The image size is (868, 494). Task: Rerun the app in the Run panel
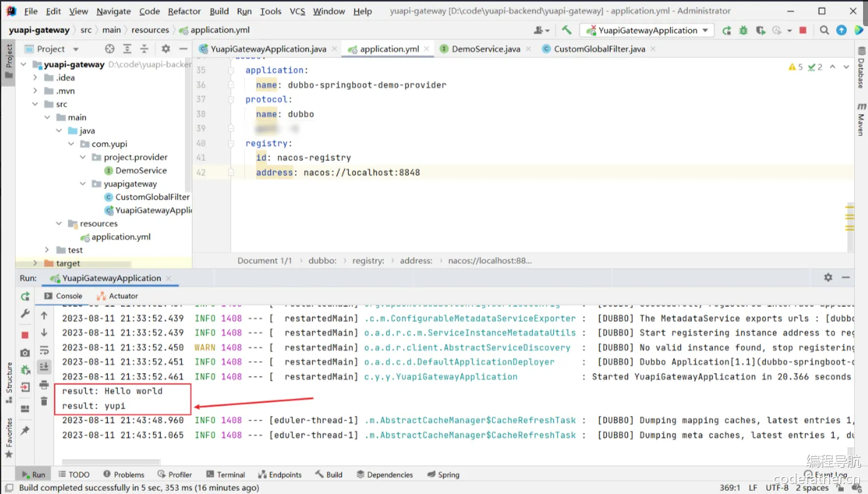[x=25, y=296]
